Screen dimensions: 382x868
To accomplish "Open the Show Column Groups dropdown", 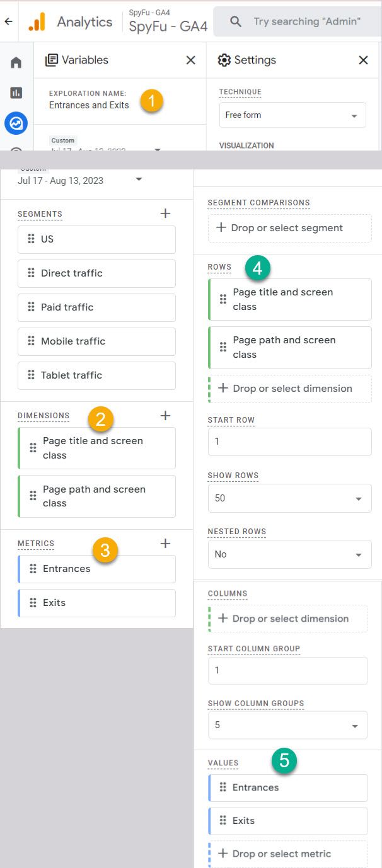I will point(288,725).
